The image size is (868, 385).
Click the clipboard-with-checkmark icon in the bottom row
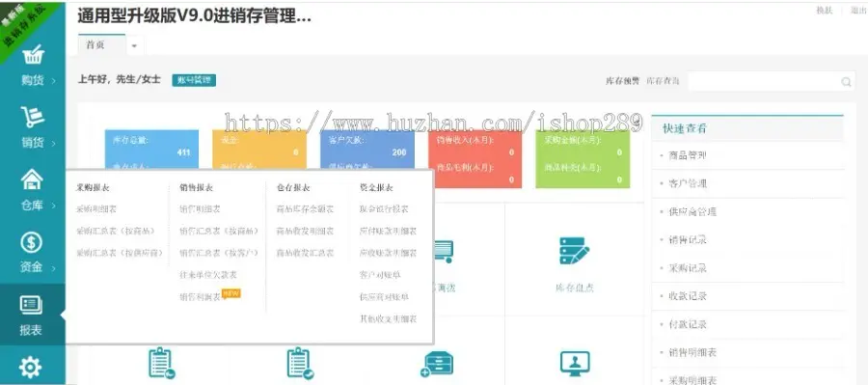click(301, 364)
